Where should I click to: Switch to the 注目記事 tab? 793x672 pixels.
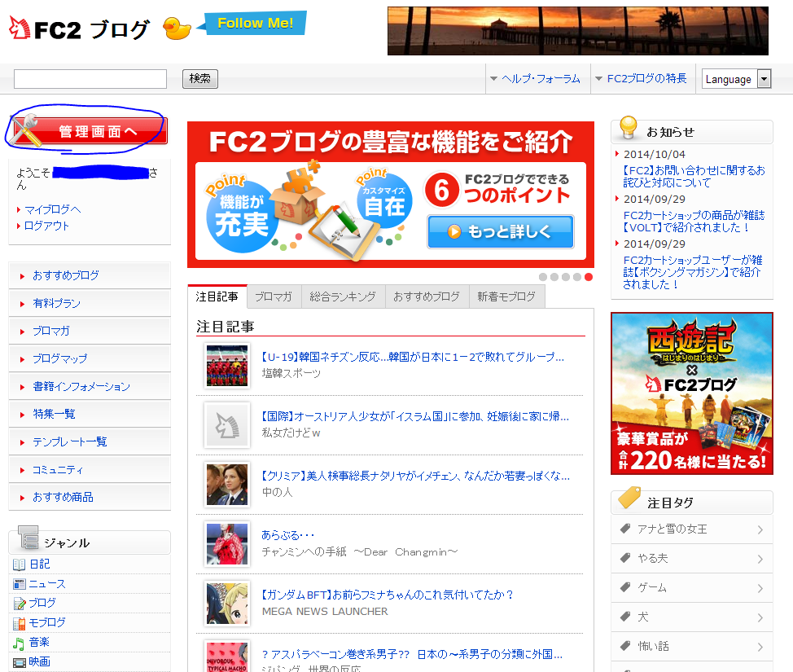(217, 296)
